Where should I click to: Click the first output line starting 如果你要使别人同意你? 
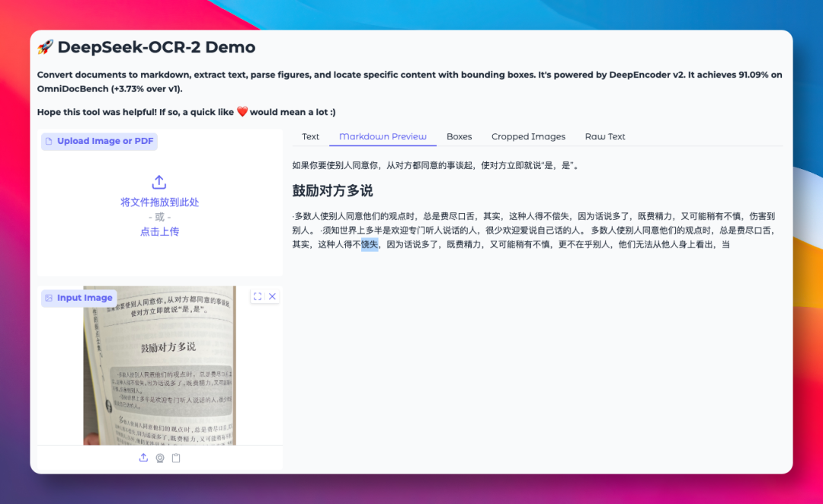[x=436, y=166]
